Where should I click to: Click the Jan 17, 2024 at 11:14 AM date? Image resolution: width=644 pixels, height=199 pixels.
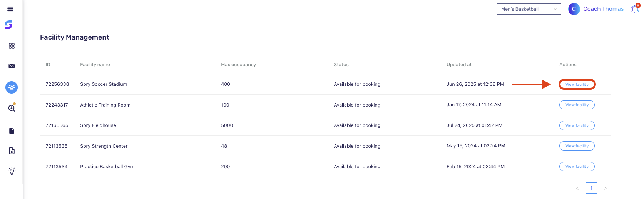click(x=474, y=105)
